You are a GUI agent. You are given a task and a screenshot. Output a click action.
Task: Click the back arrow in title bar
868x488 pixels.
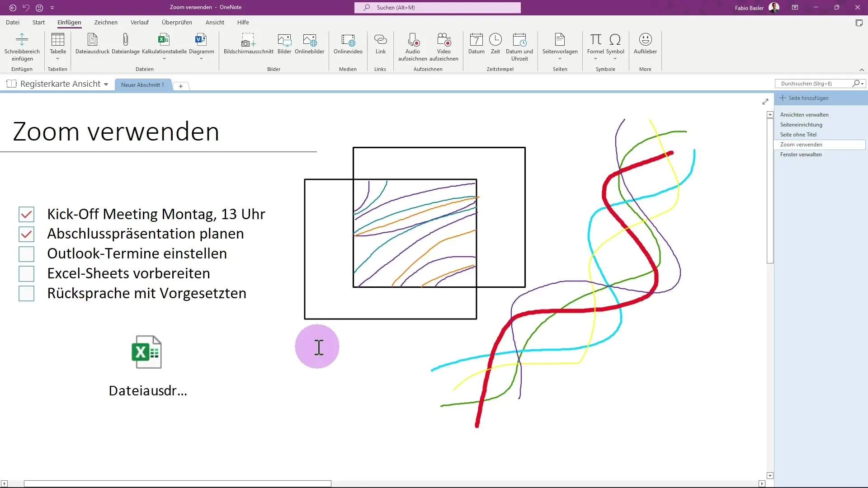click(13, 8)
